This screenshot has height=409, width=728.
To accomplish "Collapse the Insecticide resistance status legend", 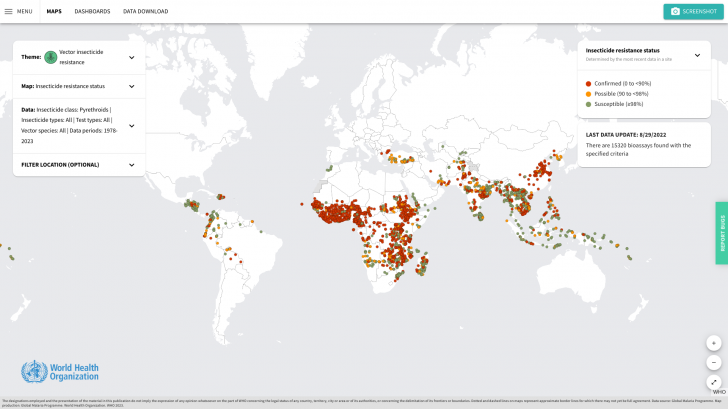I will pyautogui.click(x=697, y=55).
